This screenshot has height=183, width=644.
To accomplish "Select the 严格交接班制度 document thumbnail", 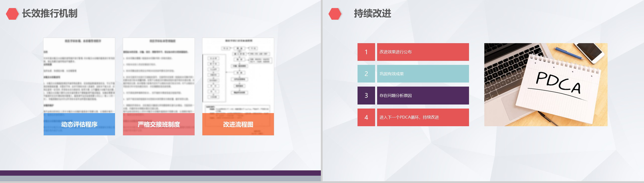I will (159, 86).
